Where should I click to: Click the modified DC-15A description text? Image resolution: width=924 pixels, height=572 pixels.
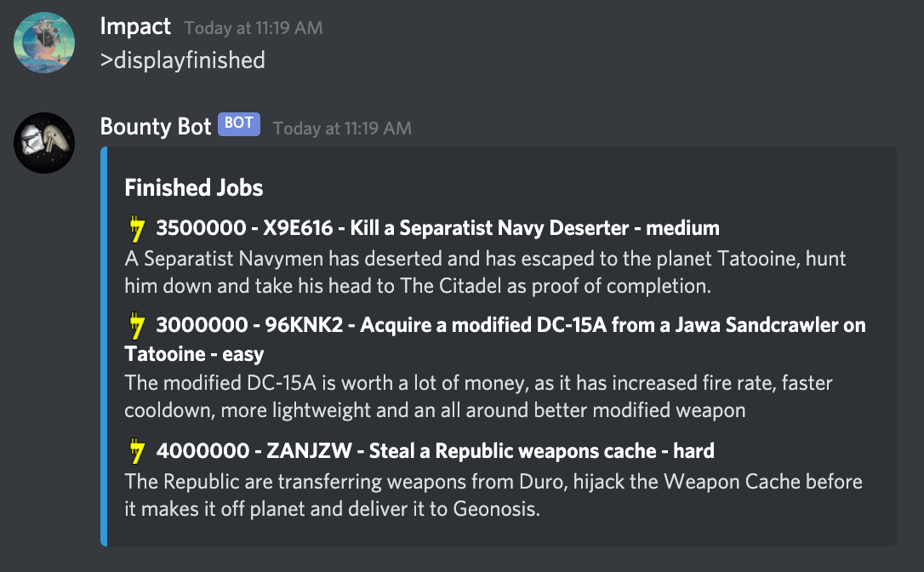coord(478,397)
